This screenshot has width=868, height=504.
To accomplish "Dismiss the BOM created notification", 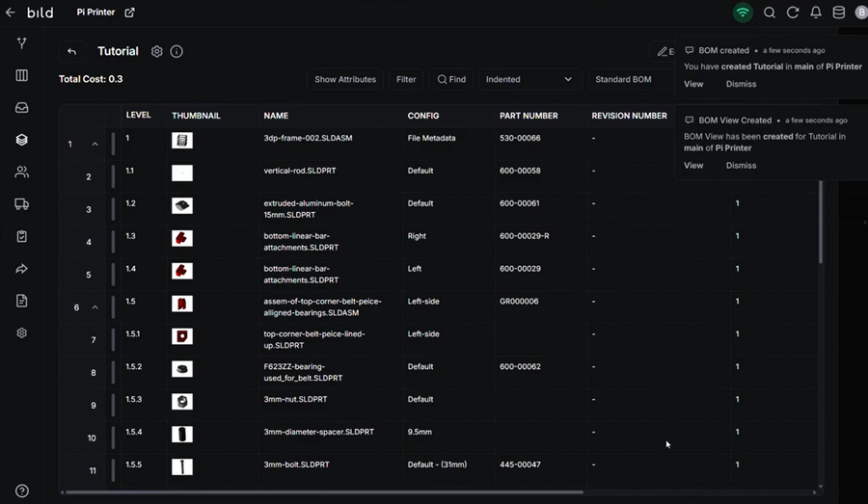I will (x=741, y=84).
